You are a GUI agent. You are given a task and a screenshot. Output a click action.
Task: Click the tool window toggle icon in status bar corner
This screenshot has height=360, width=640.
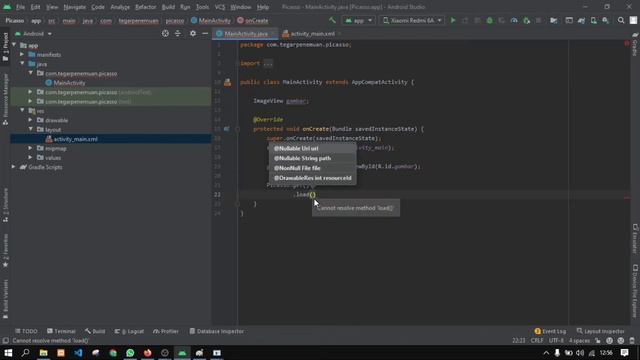[x=5, y=340]
